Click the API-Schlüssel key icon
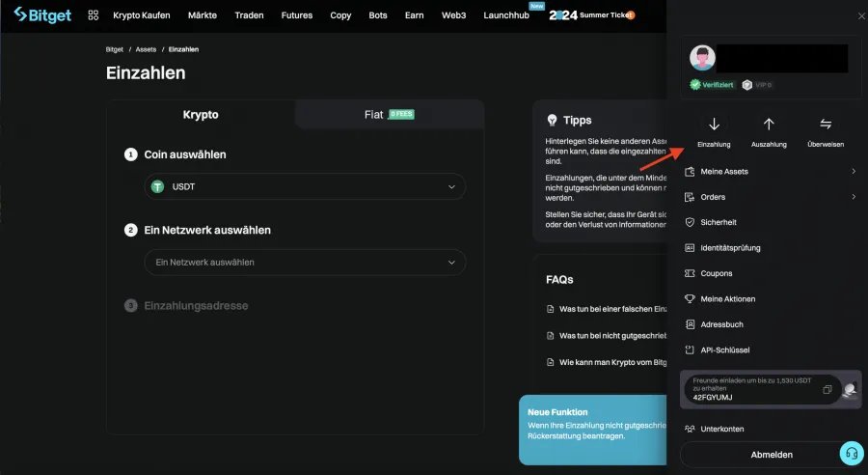 click(x=690, y=349)
